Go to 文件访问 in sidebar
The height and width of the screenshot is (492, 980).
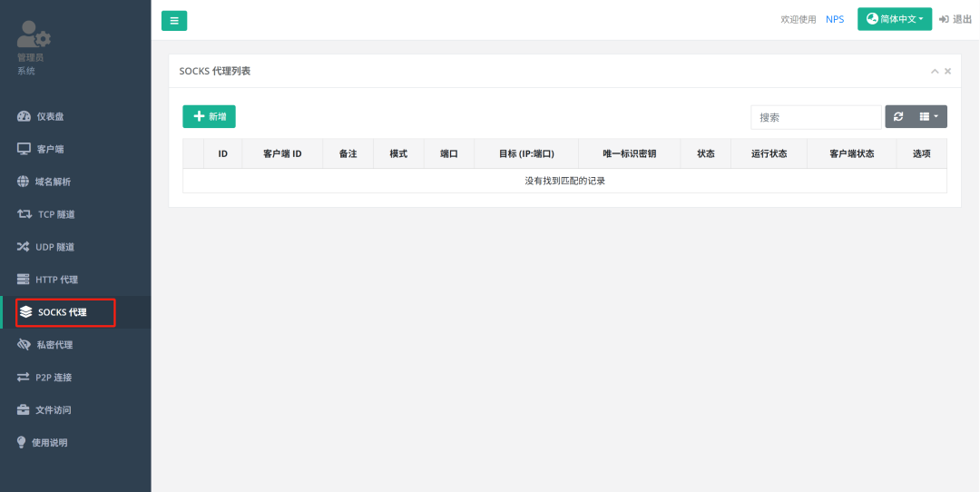(x=75, y=410)
